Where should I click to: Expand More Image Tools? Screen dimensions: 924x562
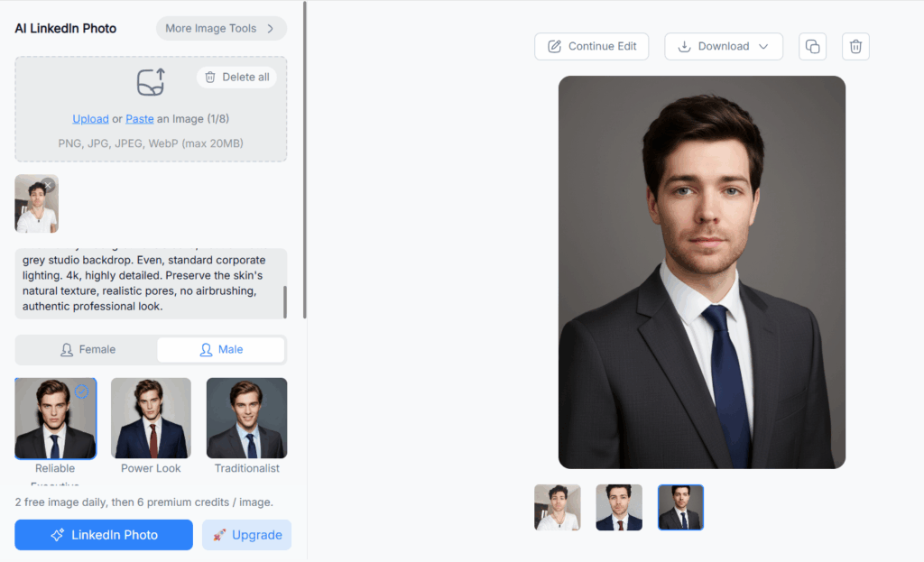(220, 28)
